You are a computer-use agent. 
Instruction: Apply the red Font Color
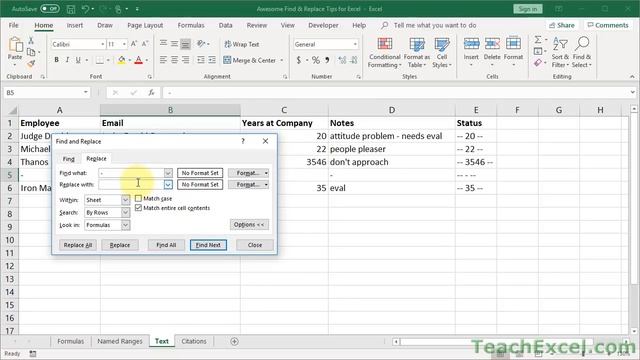coord(139,60)
